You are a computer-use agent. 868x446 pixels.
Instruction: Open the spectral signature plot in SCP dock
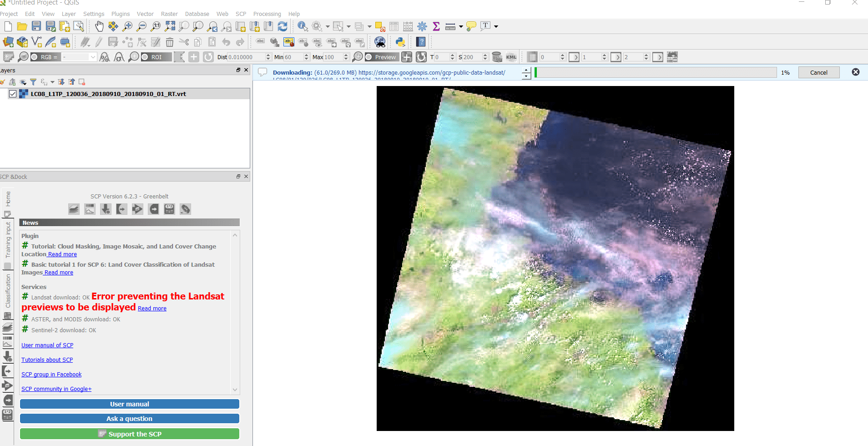click(90, 209)
